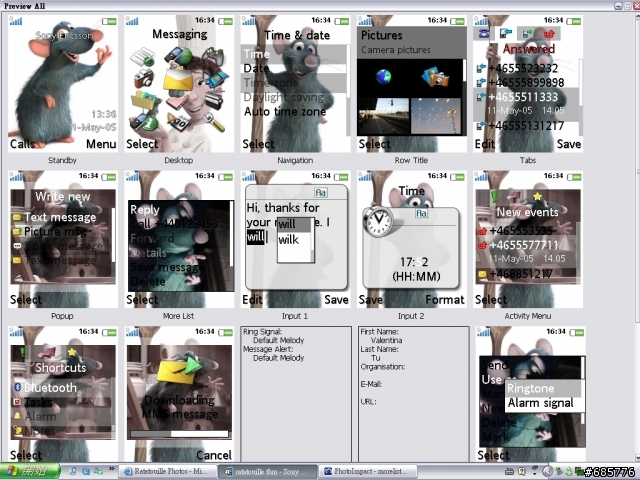Expand hidden system tray icons arrow
The image size is (640, 480).
(x=547, y=471)
